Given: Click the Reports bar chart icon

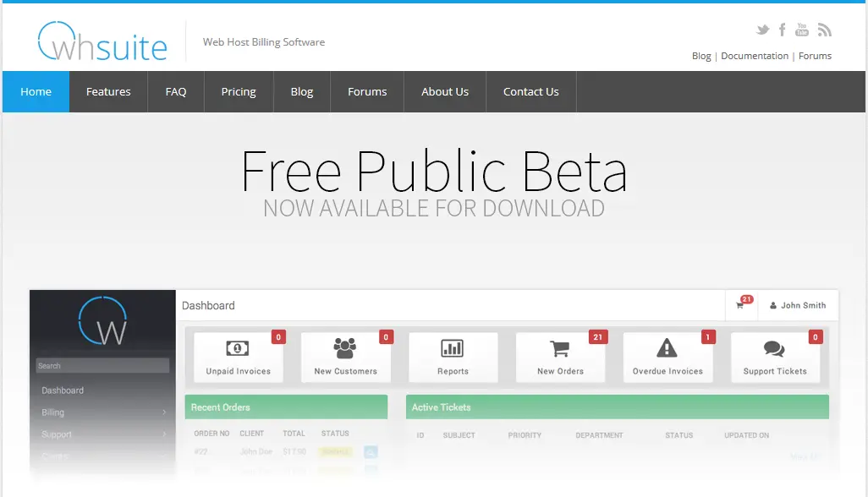Looking at the screenshot, I should tap(453, 348).
